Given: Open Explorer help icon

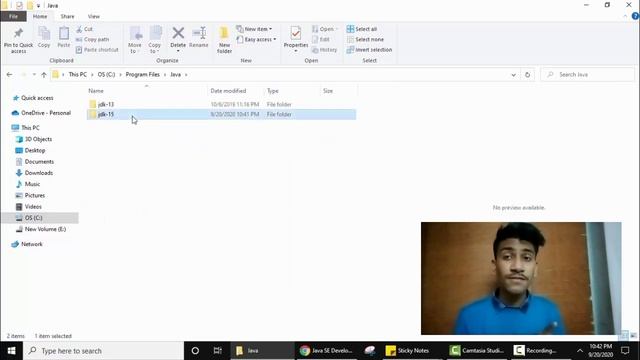Looking at the screenshot, I should 635,16.
